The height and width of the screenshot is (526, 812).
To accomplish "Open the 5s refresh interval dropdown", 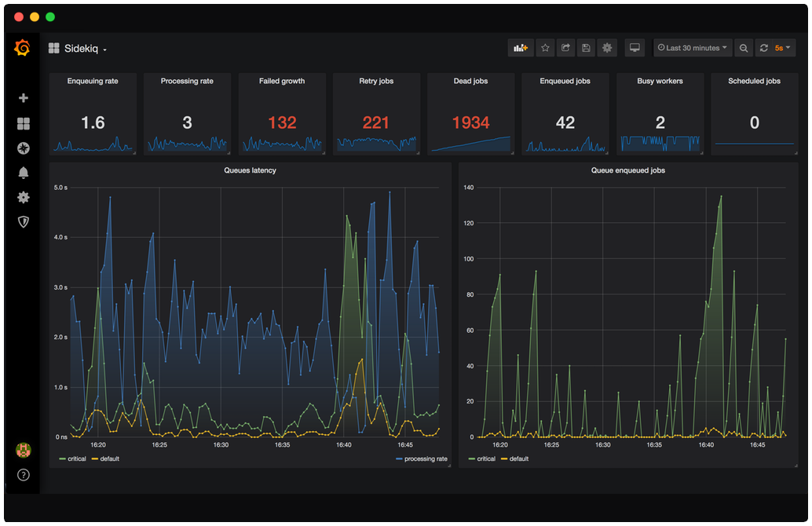I will [x=783, y=48].
